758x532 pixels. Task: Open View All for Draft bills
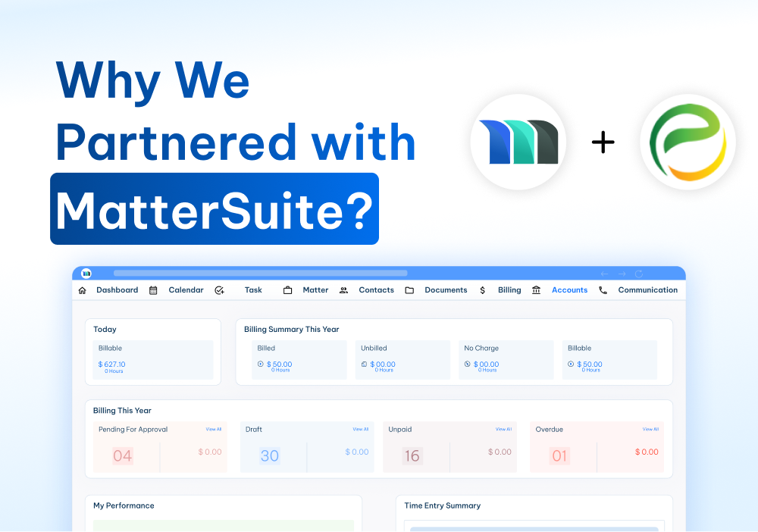[x=360, y=430]
